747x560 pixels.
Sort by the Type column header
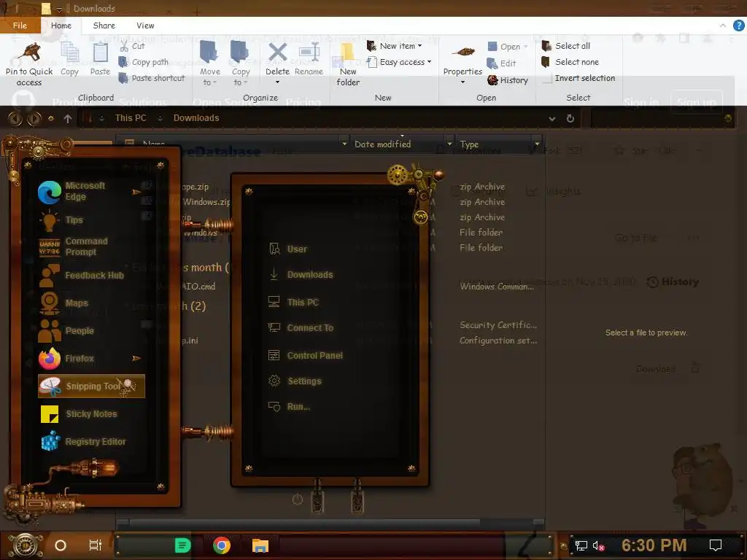click(495, 144)
